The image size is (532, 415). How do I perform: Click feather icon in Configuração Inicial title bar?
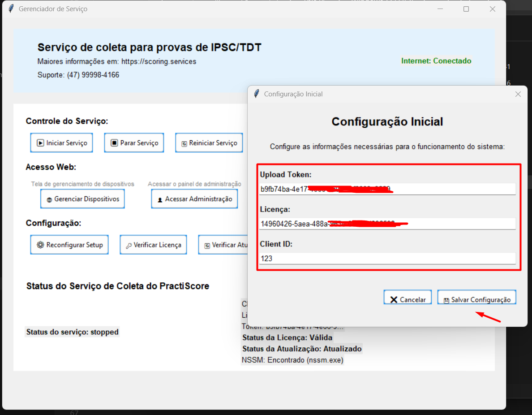(x=257, y=94)
